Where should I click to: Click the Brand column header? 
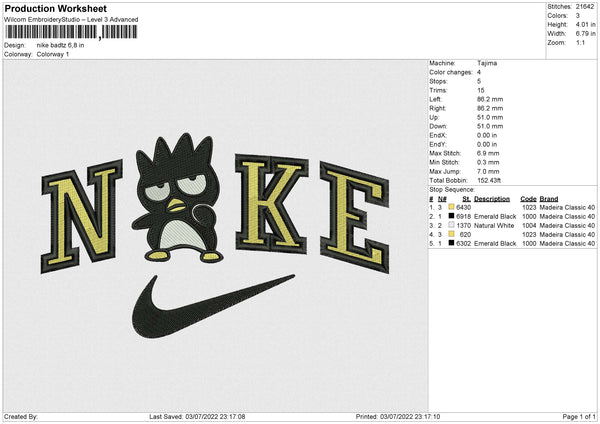(549, 199)
